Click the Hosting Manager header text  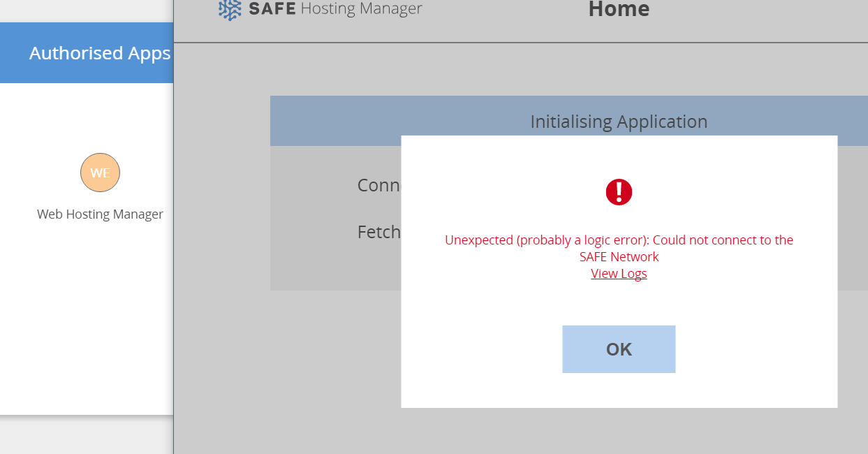click(361, 9)
